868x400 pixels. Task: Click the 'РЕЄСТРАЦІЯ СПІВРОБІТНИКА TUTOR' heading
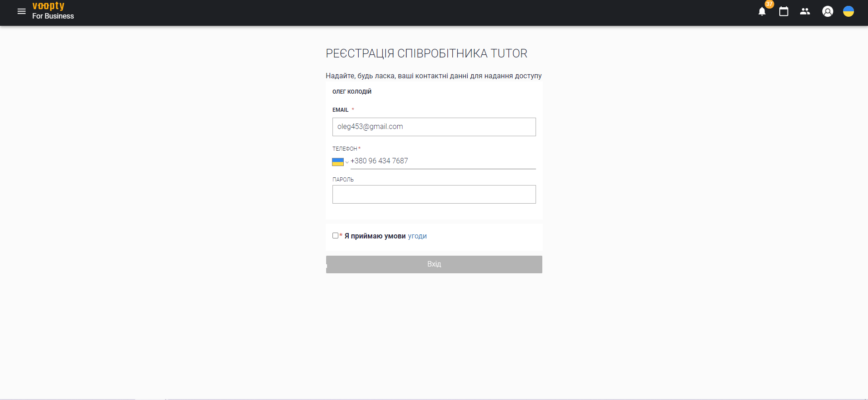(x=426, y=54)
